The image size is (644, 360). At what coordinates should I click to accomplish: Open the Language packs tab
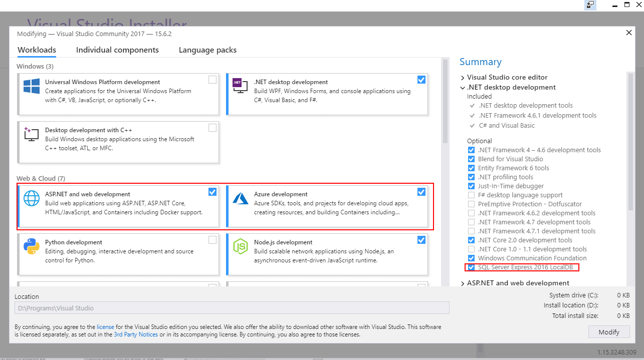pyautogui.click(x=207, y=50)
